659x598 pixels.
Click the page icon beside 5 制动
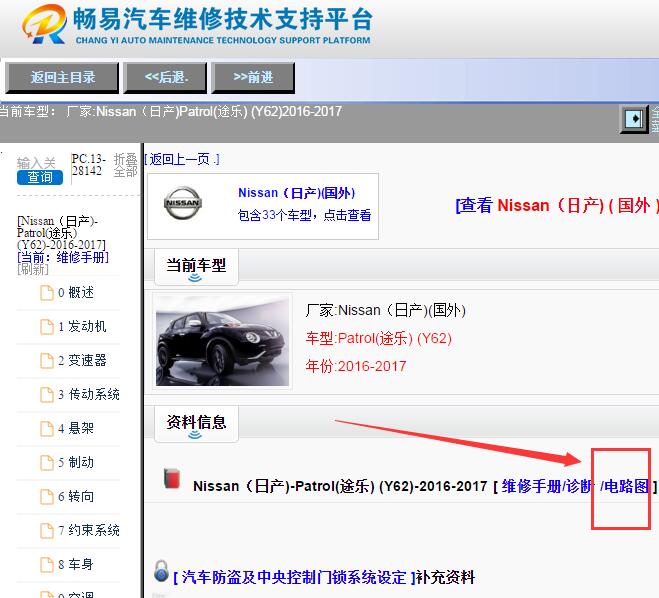[47, 463]
